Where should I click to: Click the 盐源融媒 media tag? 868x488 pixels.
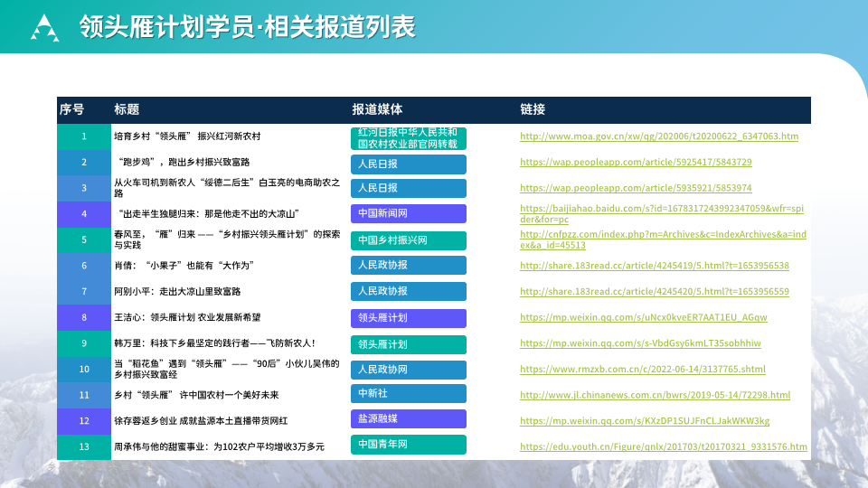[409, 418]
